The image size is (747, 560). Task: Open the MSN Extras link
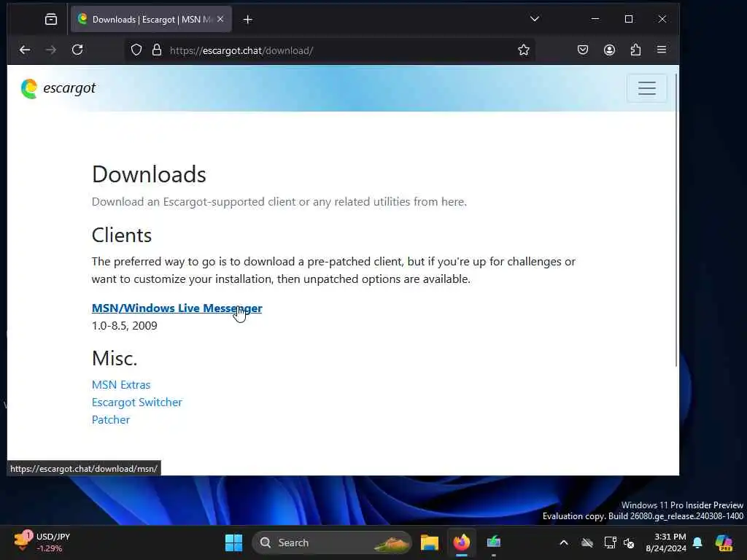coord(121,385)
